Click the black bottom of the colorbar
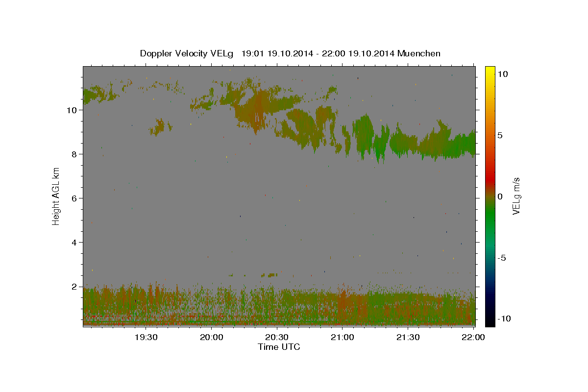This screenshot has height=392, width=588. (x=490, y=318)
